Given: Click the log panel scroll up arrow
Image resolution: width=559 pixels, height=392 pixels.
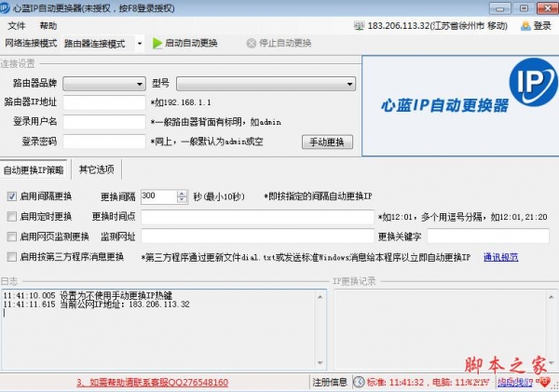Looking at the screenshot, I should 320,297.
